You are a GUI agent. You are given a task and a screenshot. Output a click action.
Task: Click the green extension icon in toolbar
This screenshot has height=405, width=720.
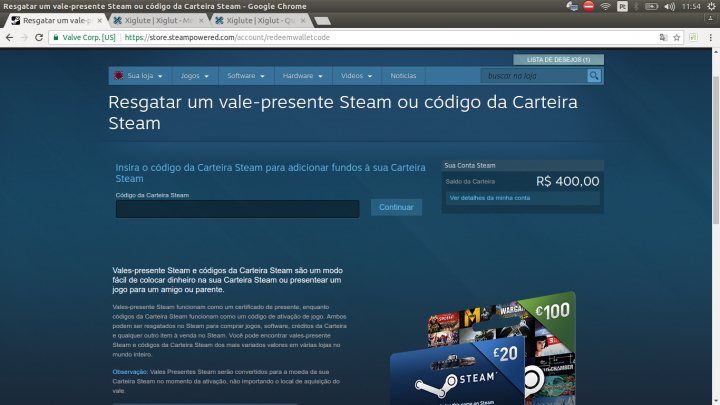693,38
